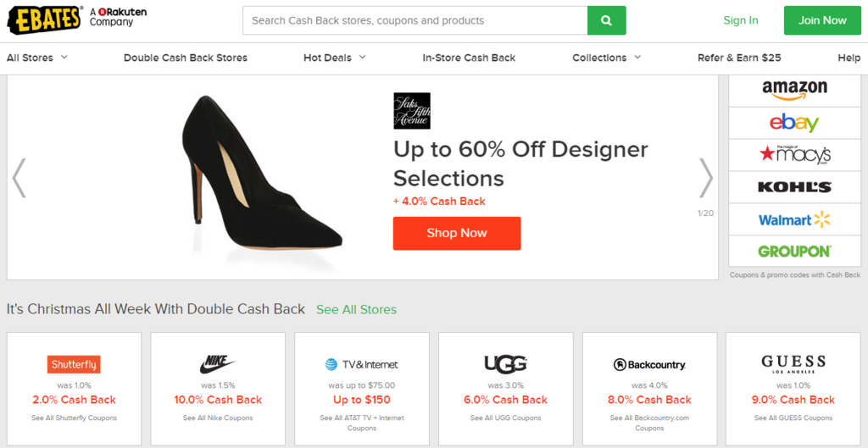Select the Amazon store logo
868x448 pixels.
[794, 90]
